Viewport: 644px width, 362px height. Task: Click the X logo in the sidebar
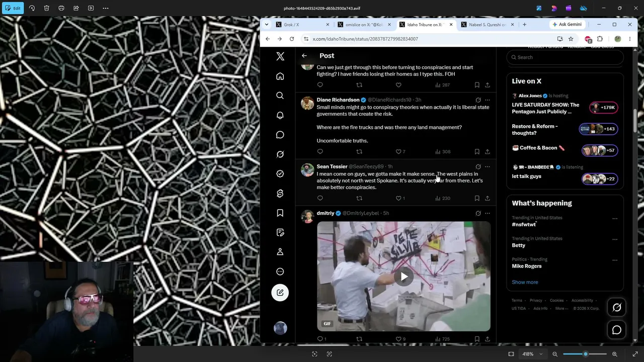(x=280, y=56)
